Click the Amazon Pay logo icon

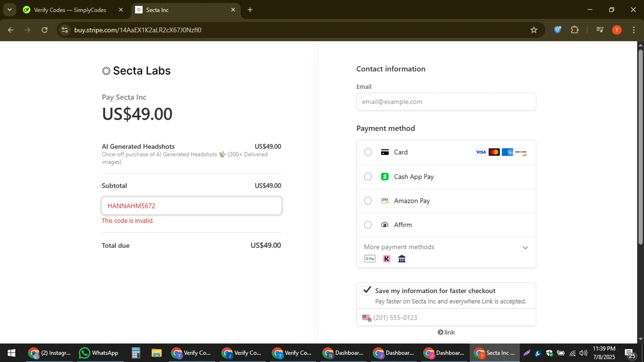tap(385, 201)
